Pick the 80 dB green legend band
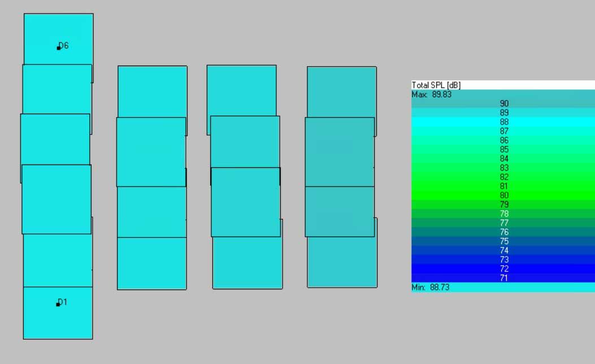 click(x=503, y=196)
